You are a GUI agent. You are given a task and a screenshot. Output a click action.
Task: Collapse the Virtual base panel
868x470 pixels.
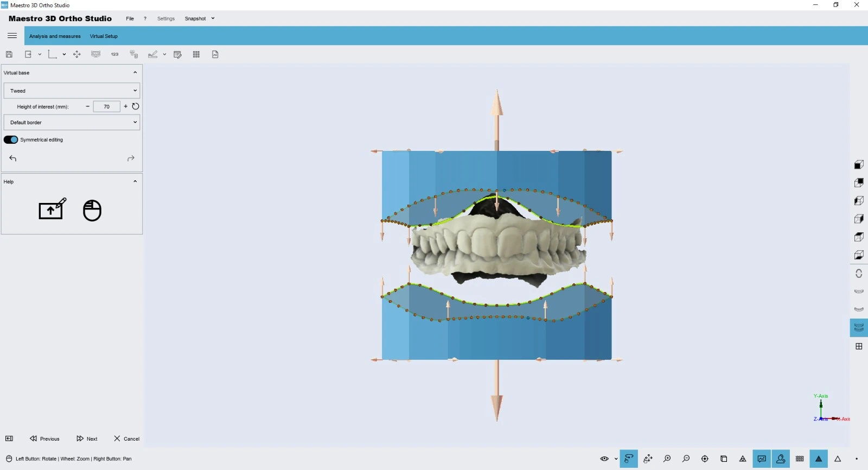click(x=135, y=73)
